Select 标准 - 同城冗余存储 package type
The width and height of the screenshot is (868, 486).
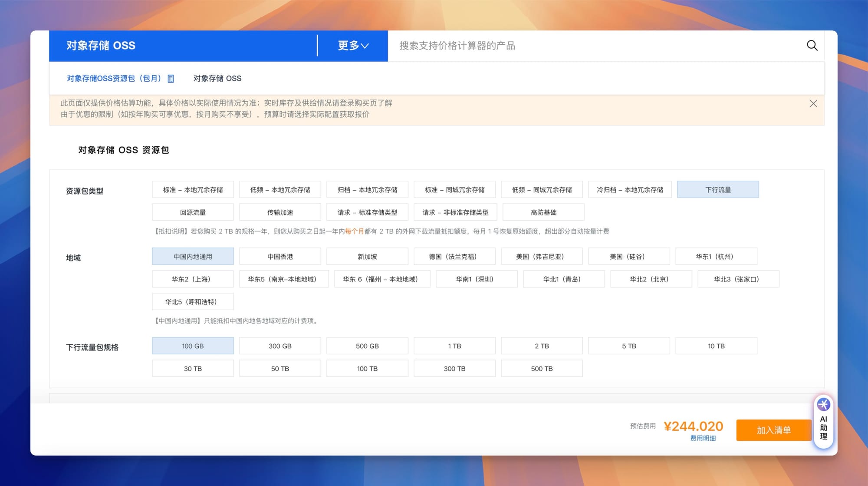454,190
